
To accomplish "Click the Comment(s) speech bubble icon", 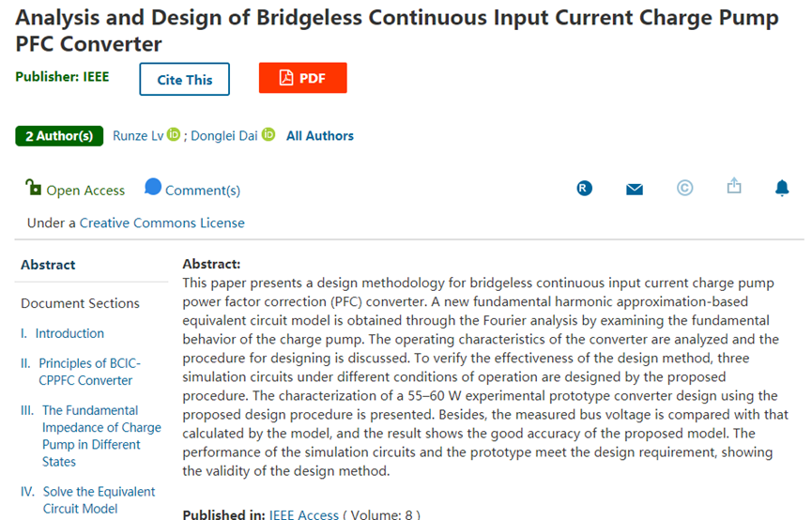I will coord(153,188).
